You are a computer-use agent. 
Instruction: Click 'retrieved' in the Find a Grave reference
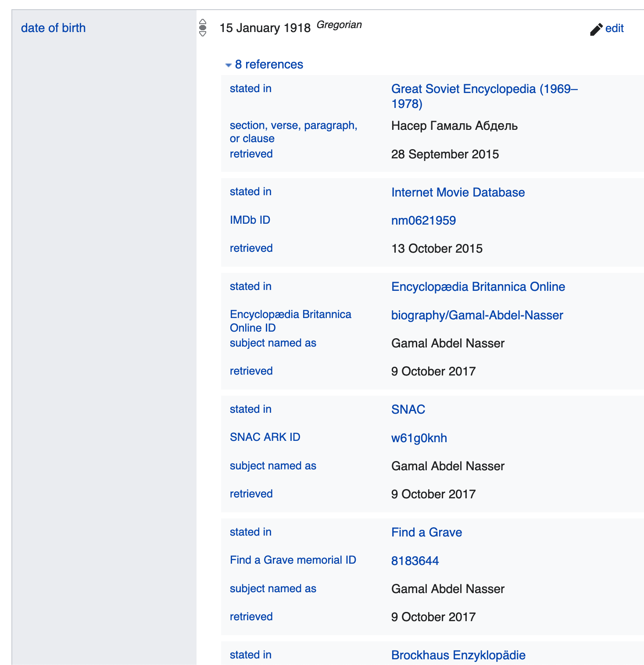251,616
